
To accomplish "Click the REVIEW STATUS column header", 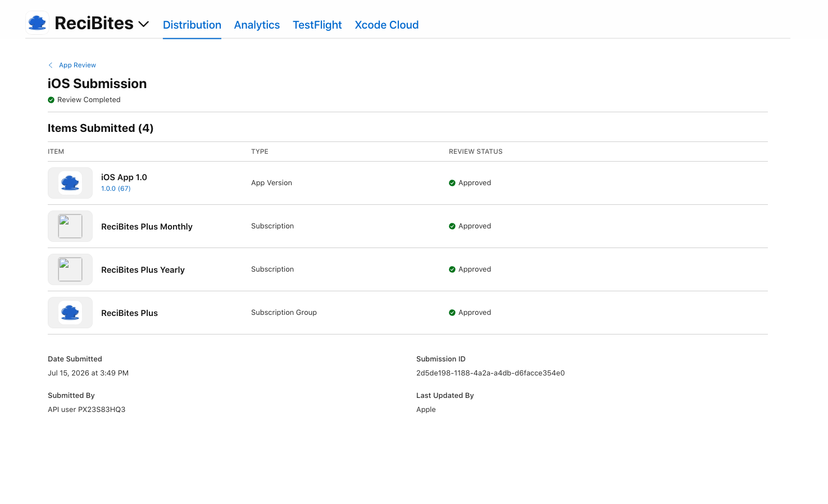I will (x=476, y=152).
